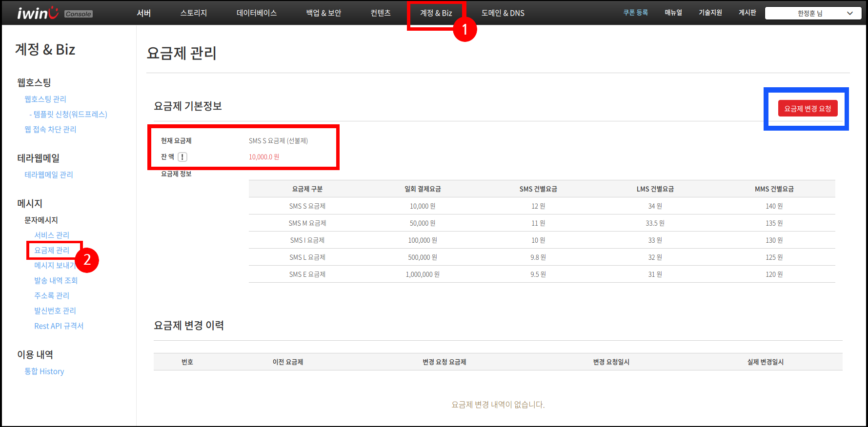Open Rest API 규격서 sidebar link
The height and width of the screenshot is (427, 868).
[59, 326]
